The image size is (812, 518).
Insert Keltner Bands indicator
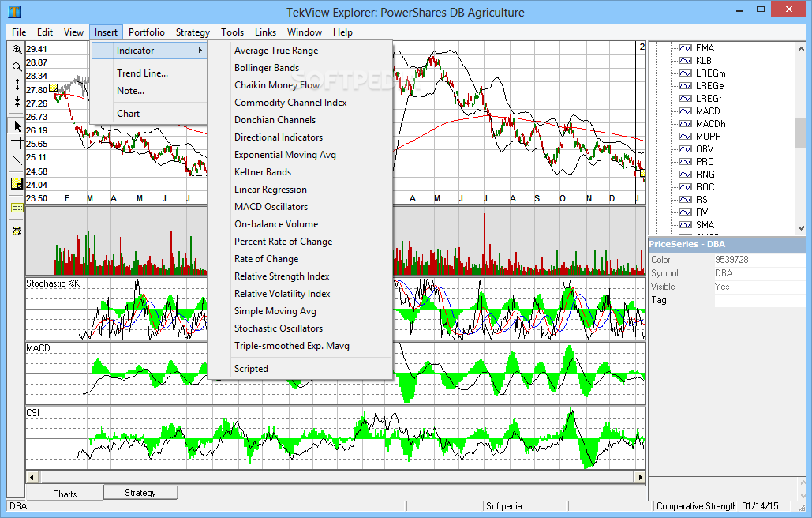click(x=300, y=172)
